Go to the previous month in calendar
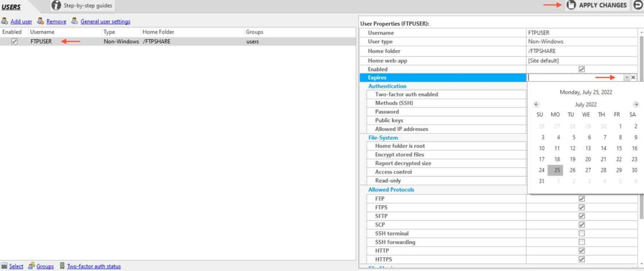This screenshot has height=271, width=644. tap(537, 104)
